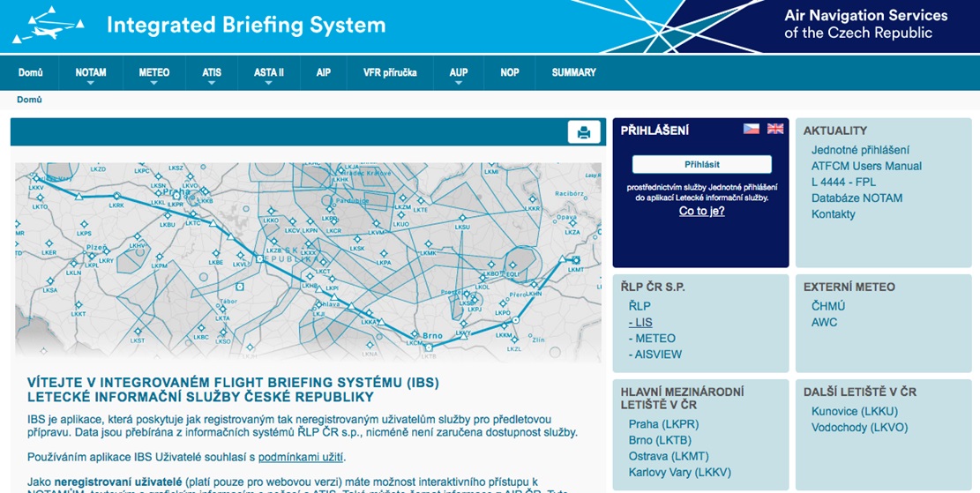Open the Jednotné přihlášení link

860,150
